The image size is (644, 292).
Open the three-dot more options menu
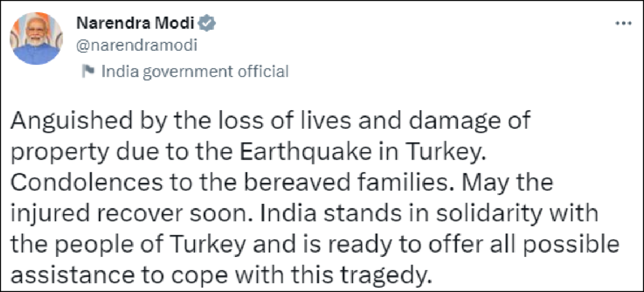(x=623, y=24)
